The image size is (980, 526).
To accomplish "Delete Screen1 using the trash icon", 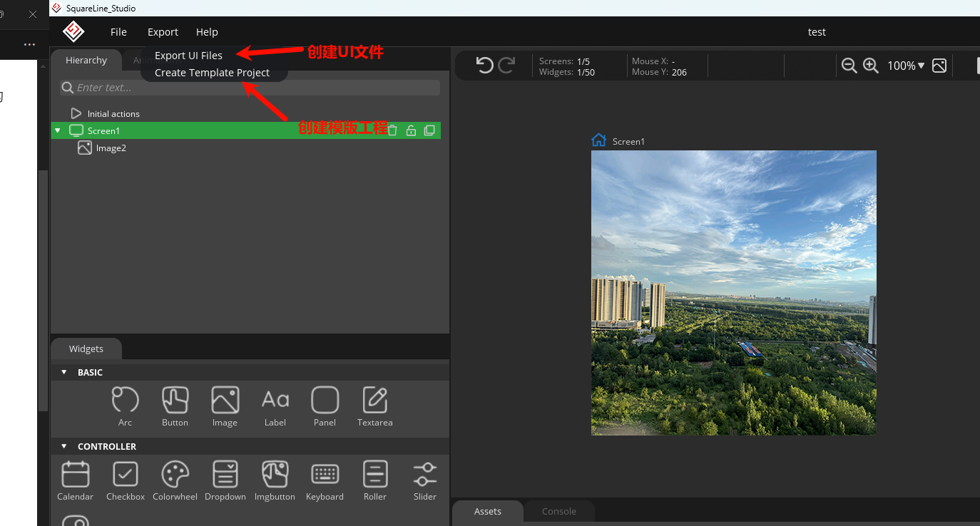I will point(392,130).
